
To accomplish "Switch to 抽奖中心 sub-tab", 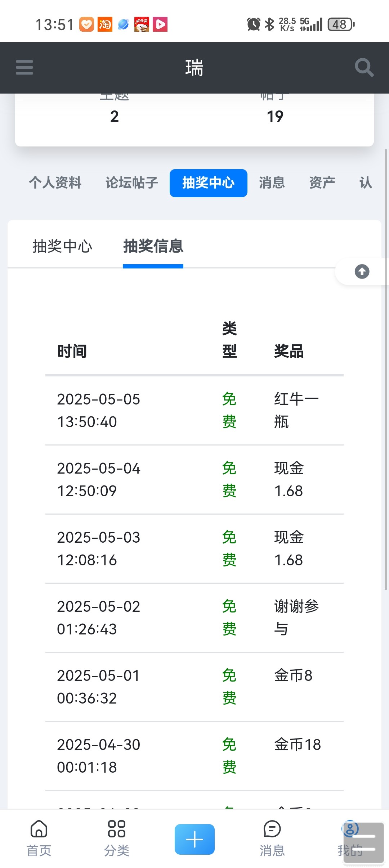I will click(62, 247).
